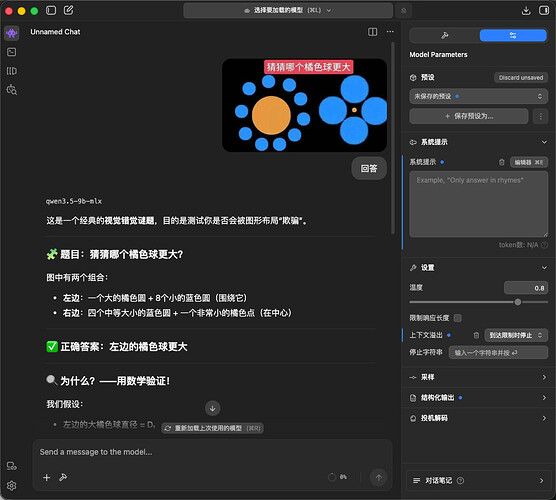Click the token count info icon
The image size is (556, 500).
click(x=544, y=245)
